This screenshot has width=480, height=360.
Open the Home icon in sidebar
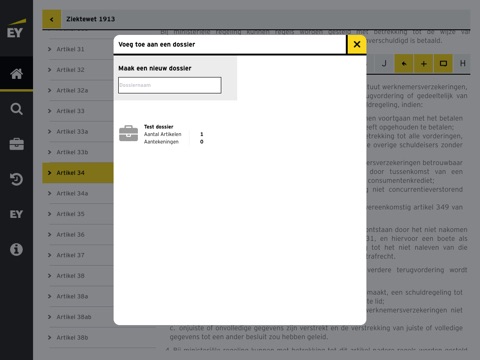[x=16, y=74]
